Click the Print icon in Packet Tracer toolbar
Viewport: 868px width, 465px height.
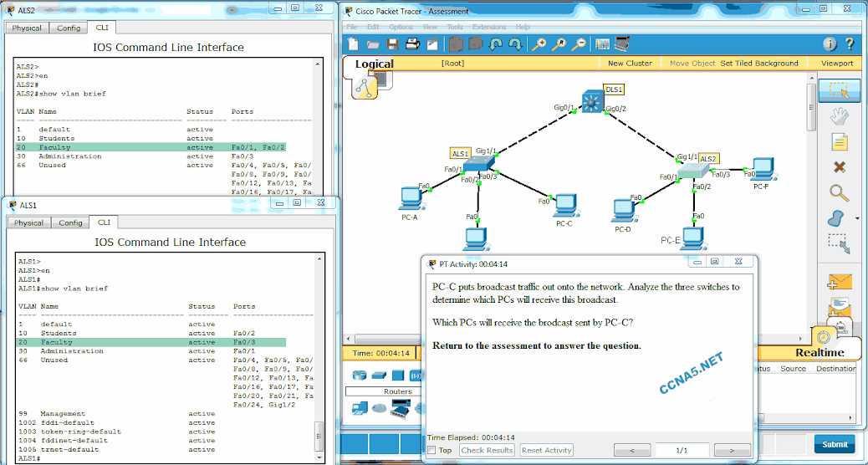(x=412, y=44)
